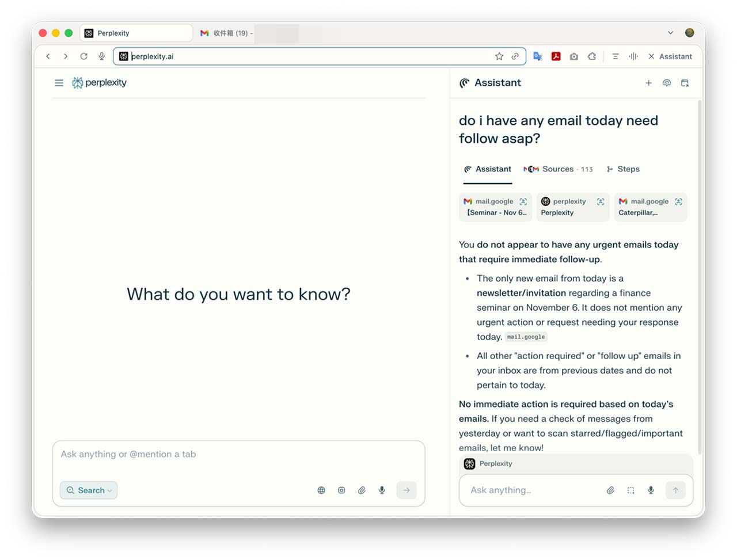The width and height of the screenshot is (737, 560).
Task: Reload the page with the refresh button
Action: click(83, 56)
